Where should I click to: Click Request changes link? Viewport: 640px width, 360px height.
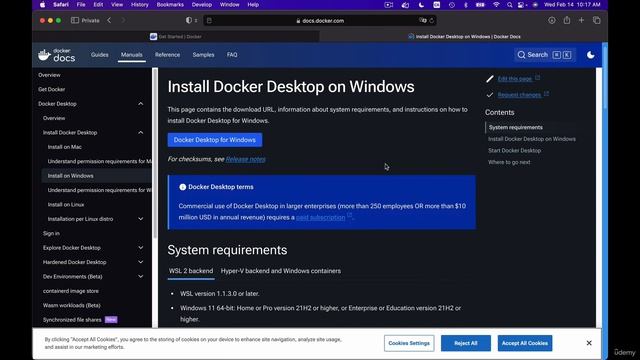point(519,95)
